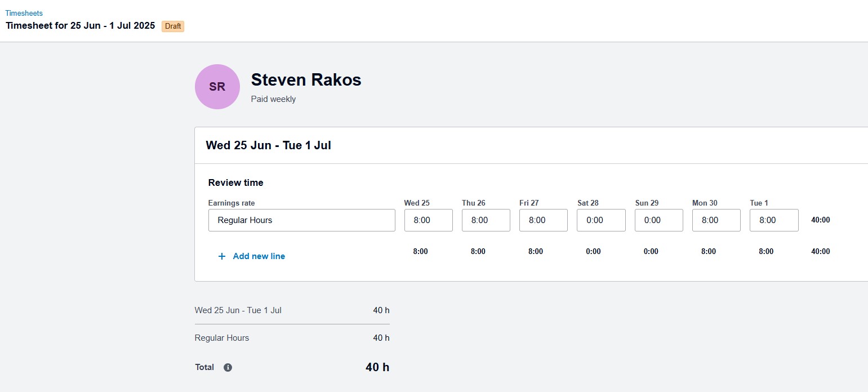Edit the Mon 30 hours field
Viewport: 868px width, 392px height.
(x=716, y=220)
